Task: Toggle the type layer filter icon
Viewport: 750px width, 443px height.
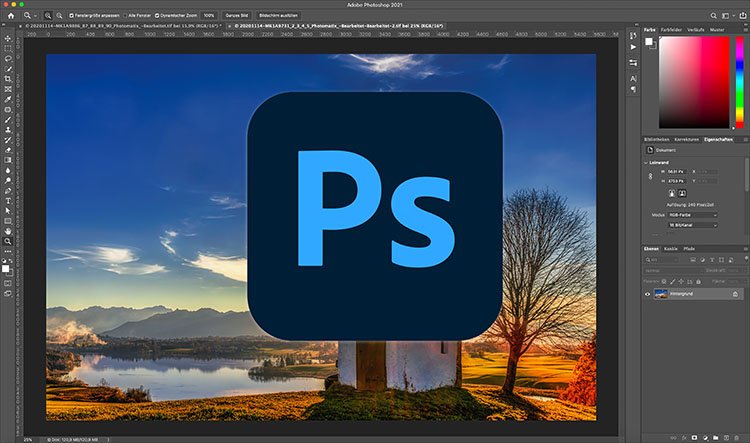Action: tap(712, 260)
